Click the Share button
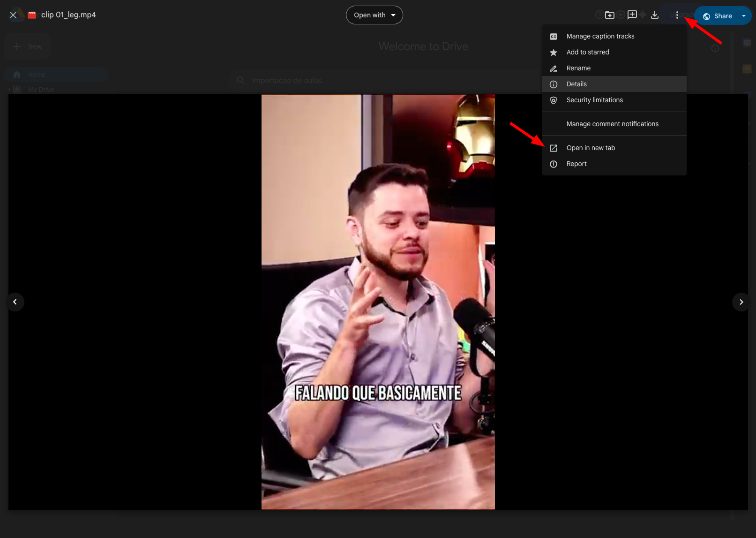The image size is (756, 538). (717, 15)
